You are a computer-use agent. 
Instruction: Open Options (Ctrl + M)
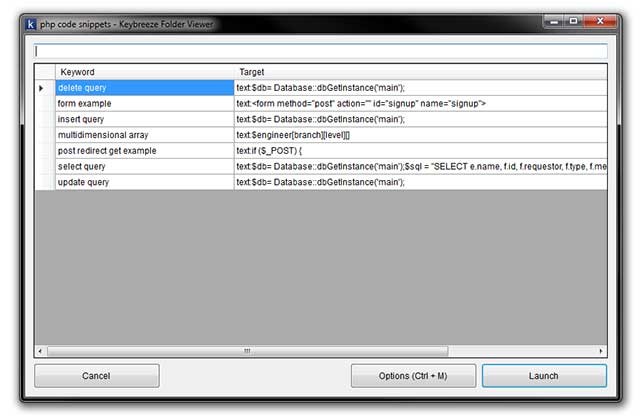tap(412, 376)
